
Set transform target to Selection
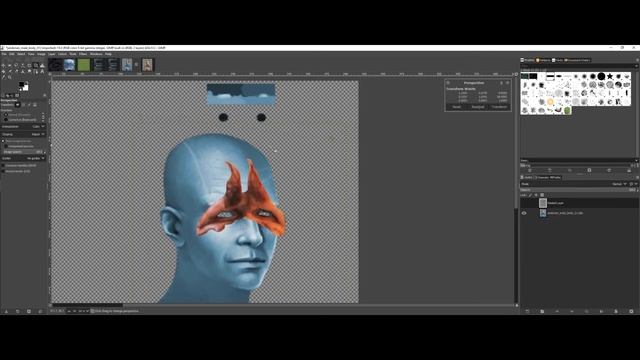pyautogui.click(x=23, y=104)
